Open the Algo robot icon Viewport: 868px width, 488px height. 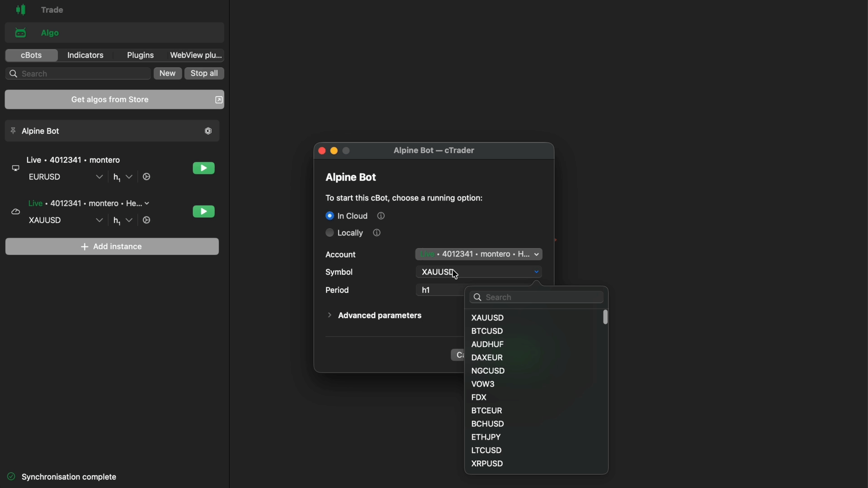[x=21, y=33]
